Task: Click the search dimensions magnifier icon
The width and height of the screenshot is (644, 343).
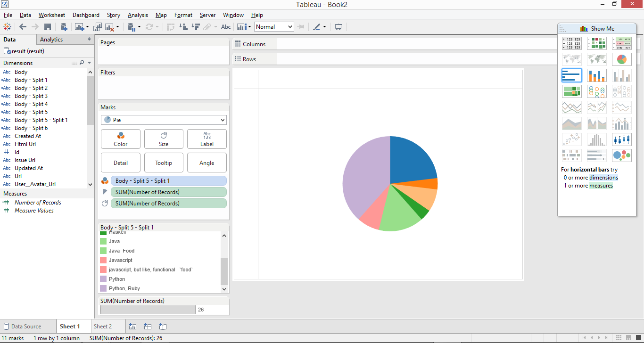Action: [82, 63]
